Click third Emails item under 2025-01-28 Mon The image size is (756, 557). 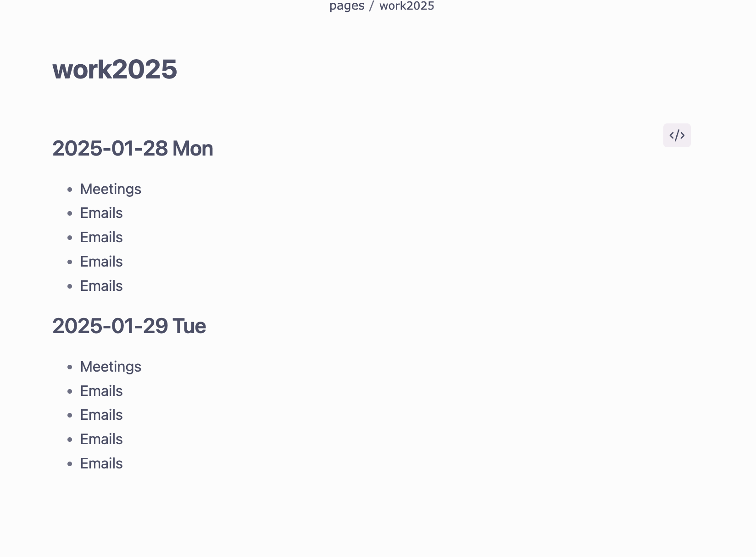click(101, 262)
